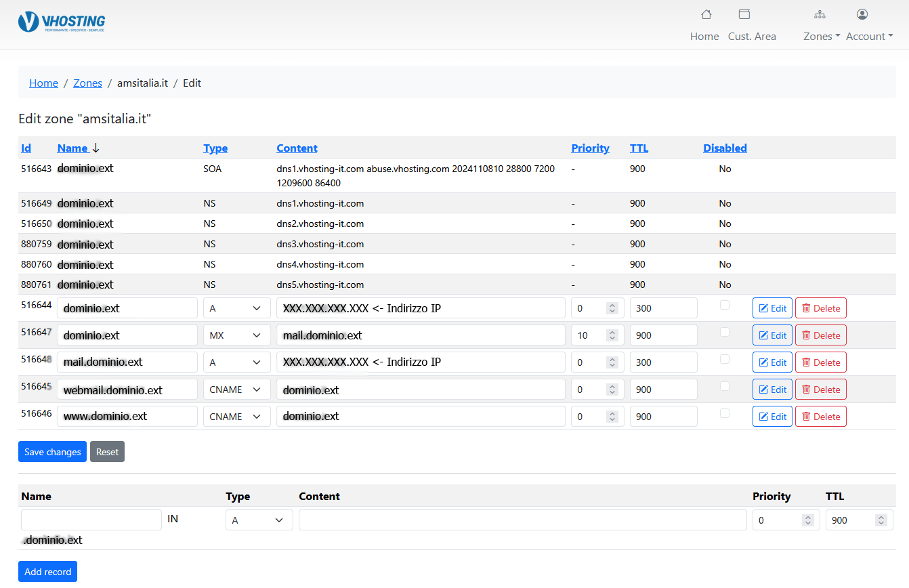
Task: Open CNAME Type dropdown for record 516646
Action: click(237, 417)
